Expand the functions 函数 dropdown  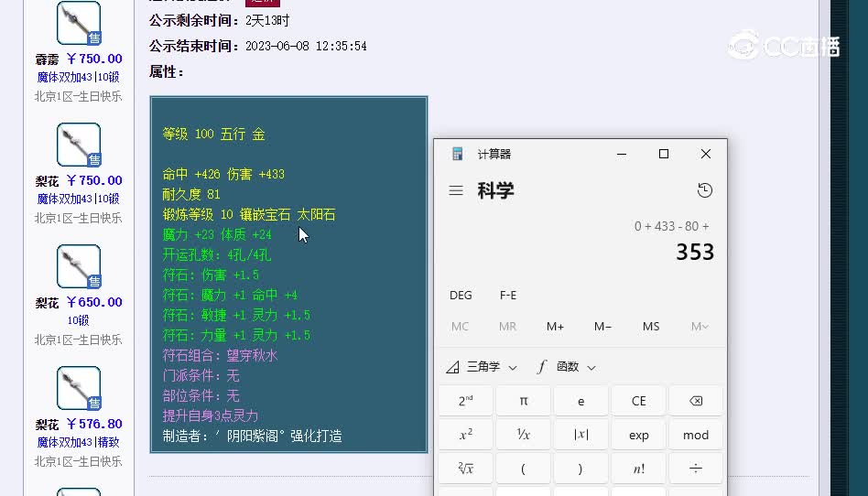tap(567, 366)
